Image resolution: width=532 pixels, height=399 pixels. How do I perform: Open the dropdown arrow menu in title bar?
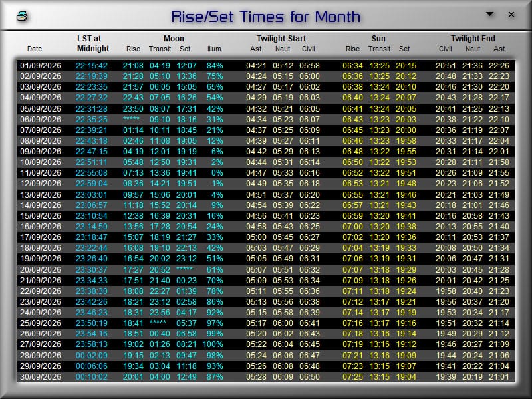click(x=489, y=14)
